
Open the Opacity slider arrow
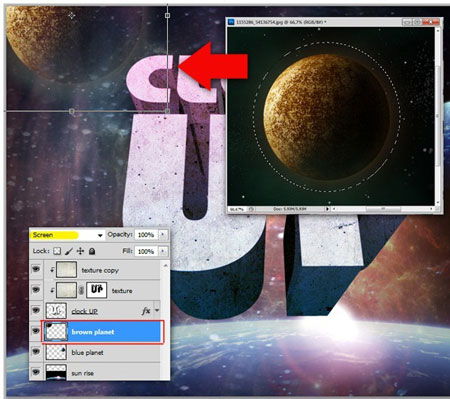163,235
